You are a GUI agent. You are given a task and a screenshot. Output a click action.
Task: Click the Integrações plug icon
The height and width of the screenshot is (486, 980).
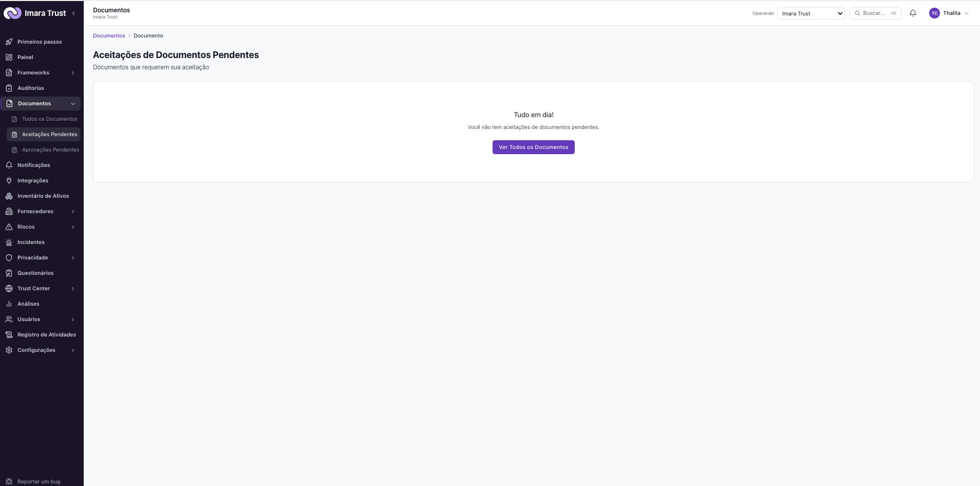(x=9, y=180)
